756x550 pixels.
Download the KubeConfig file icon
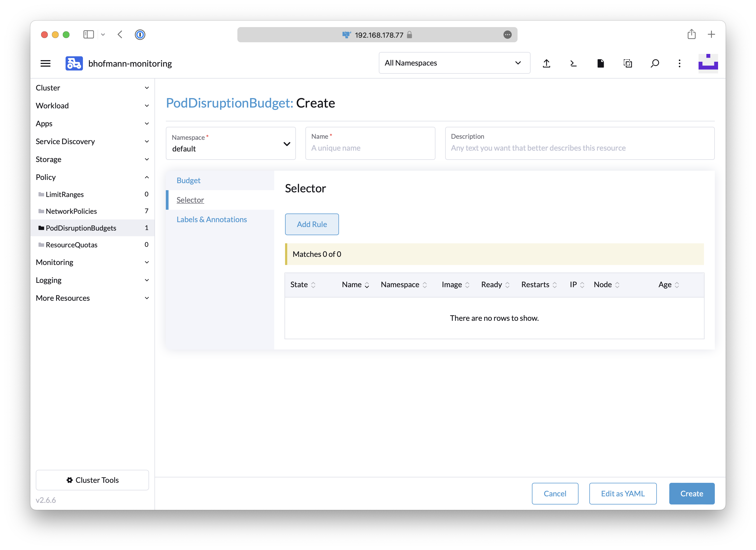[601, 63]
